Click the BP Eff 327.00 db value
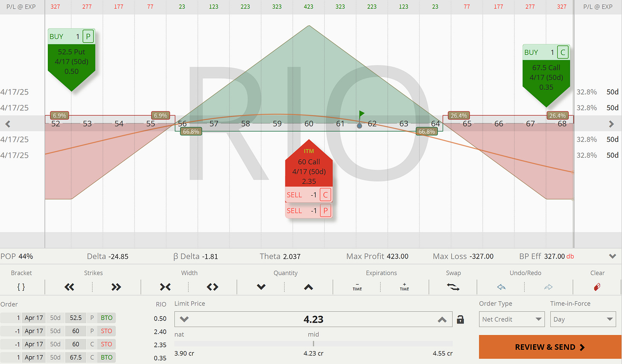 559,256
